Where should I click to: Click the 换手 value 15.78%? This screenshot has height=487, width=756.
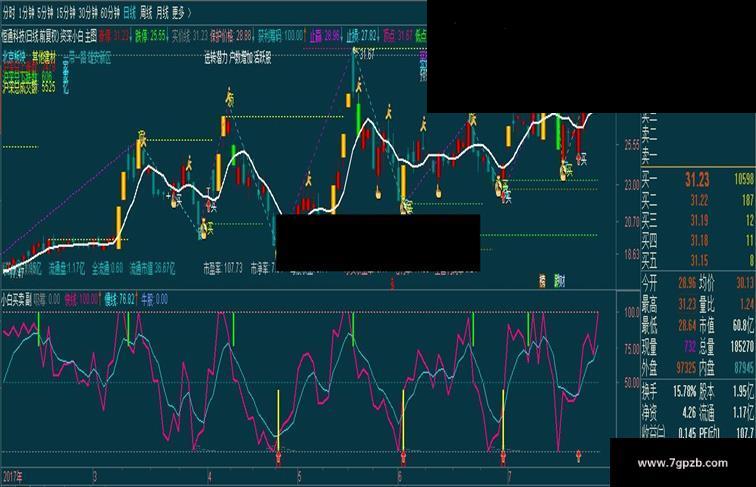pyautogui.click(x=684, y=392)
